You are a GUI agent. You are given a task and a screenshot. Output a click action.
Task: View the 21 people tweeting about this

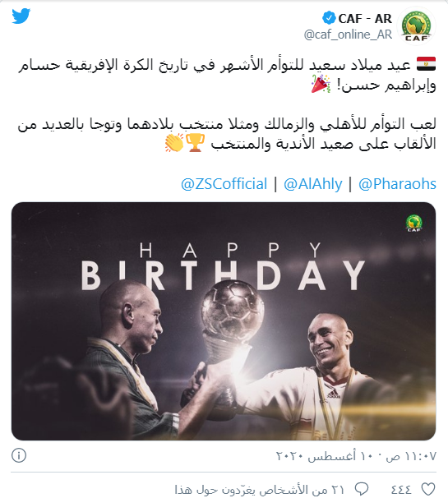pos(259,490)
